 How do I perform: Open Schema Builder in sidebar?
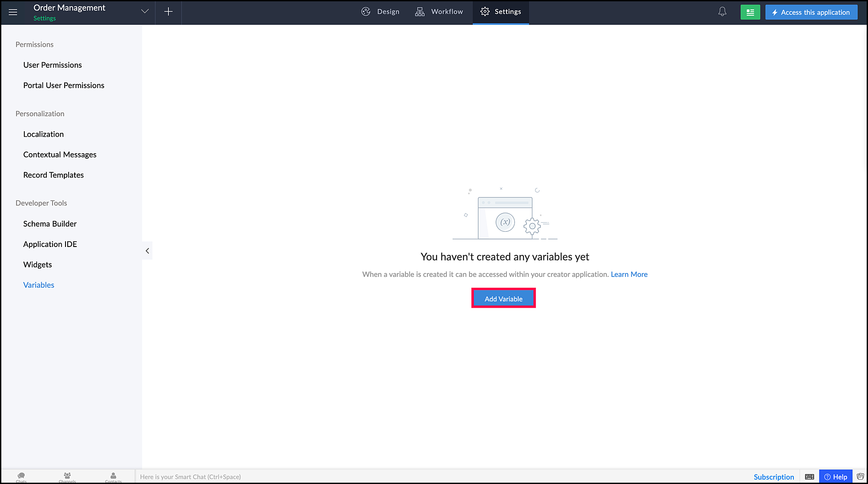(x=50, y=224)
